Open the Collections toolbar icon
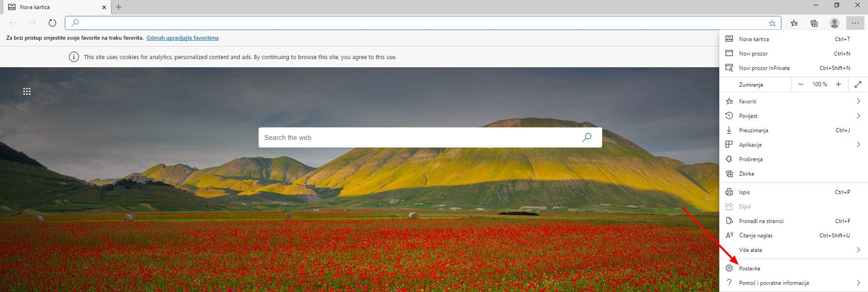868x292 pixels. [x=814, y=23]
